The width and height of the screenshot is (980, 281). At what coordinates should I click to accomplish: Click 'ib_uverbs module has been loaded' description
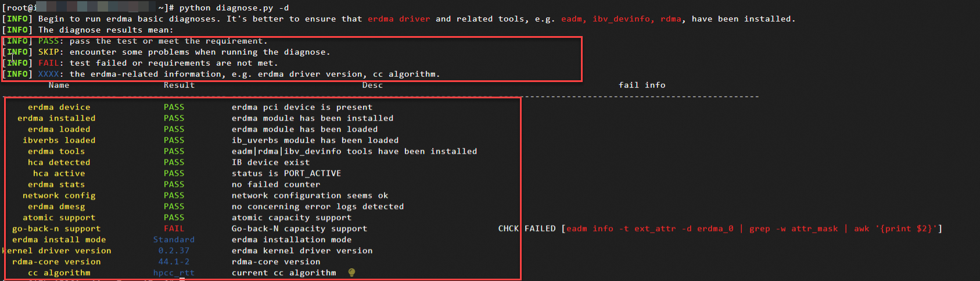[315, 140]
